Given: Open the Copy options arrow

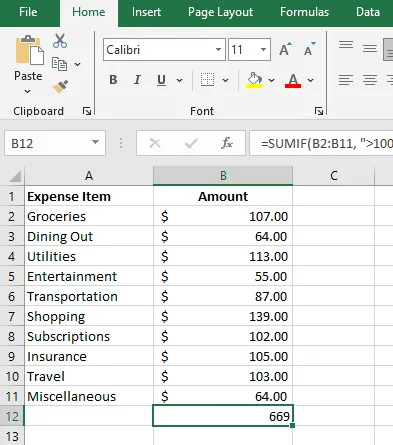Looking at the screenshot, I should click(x=77, y=64).
